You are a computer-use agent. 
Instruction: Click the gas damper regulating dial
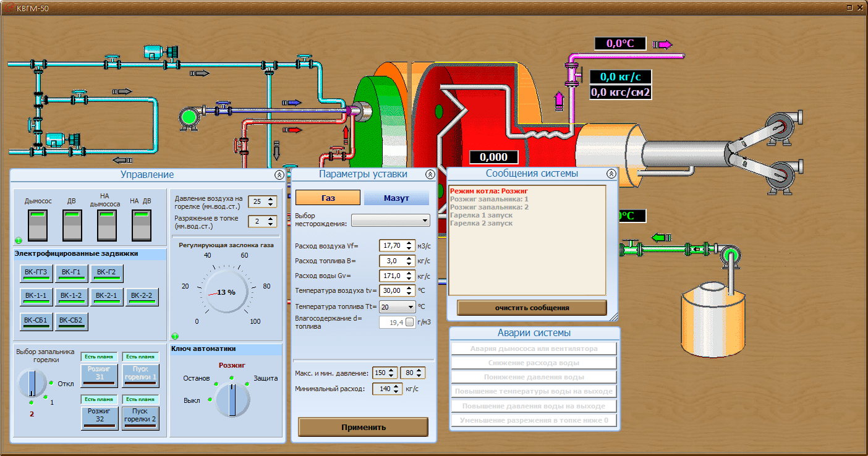coord(226,292)
